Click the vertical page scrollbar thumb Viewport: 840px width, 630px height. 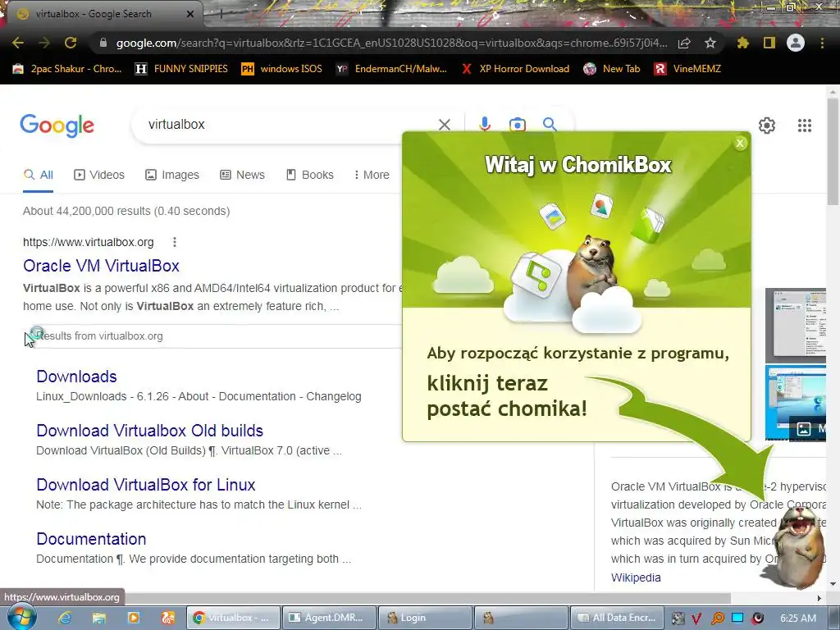click(833, 152)
